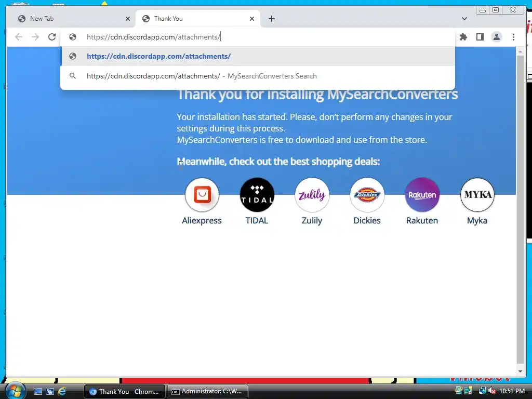Activate Administrator command prompt taskbar button

tap(208, 392)
